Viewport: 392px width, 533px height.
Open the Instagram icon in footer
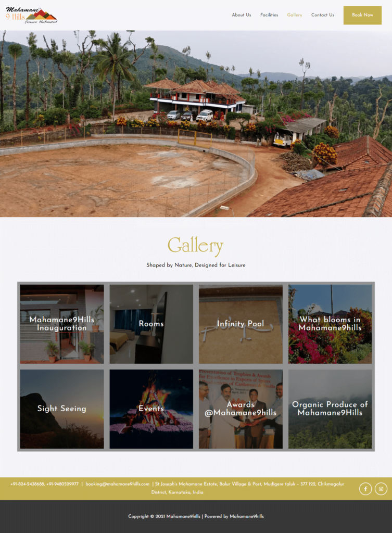(381, 489)
